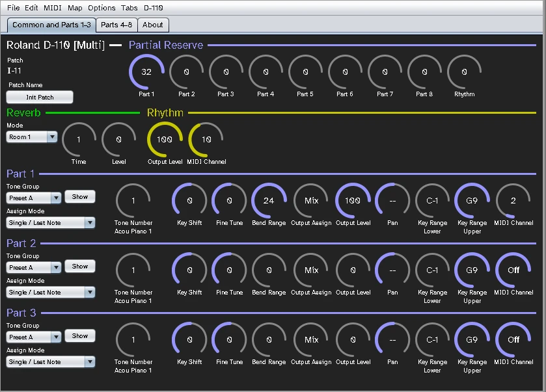Select the Part 3 Output Level dial
Screen dimensions: 546x392
tap(353, 340)
